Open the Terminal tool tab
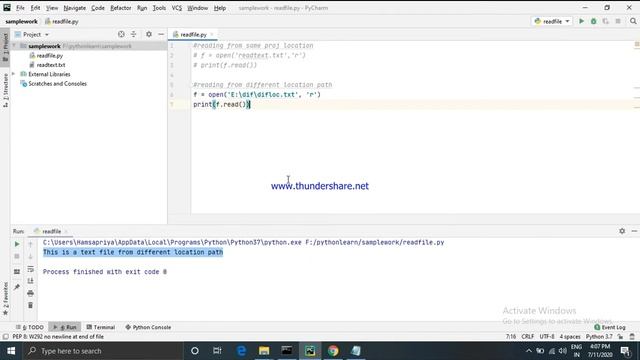The width and height of the screenshot is (640, 360). pos(100,327)
